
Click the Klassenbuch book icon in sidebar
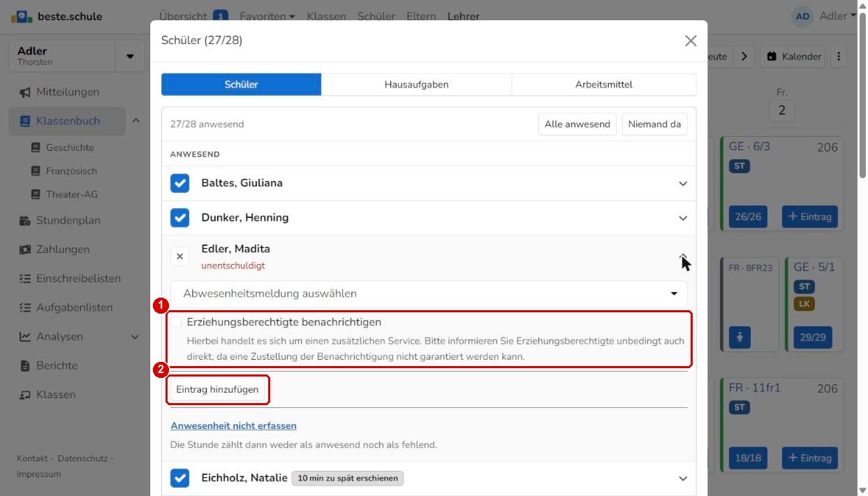26,122
